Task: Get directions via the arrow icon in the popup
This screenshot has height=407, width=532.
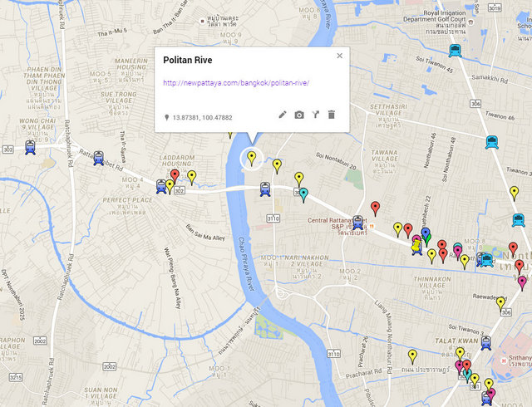Action: (316, 115)
